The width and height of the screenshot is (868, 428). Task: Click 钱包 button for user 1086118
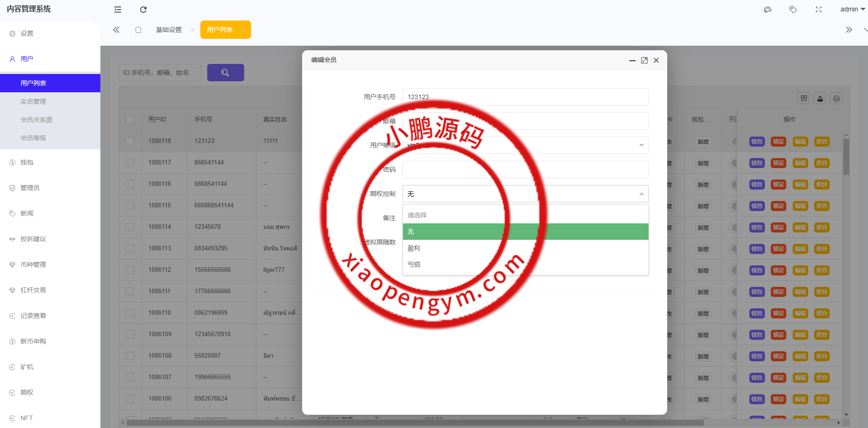757,142
